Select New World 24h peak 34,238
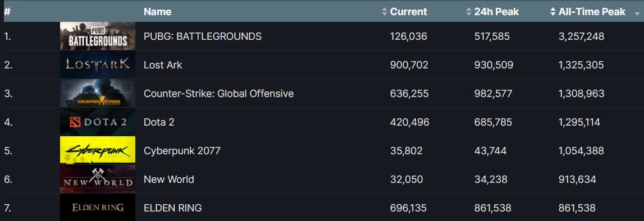The height and width of the screenshot is (221, 644). click(x=491, y=179)
